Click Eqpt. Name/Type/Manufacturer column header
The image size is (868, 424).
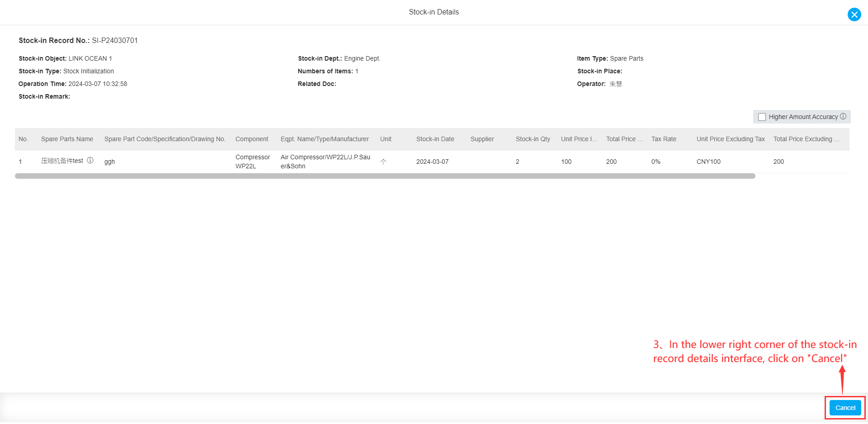pyautogui.click(x=325, y=139)
